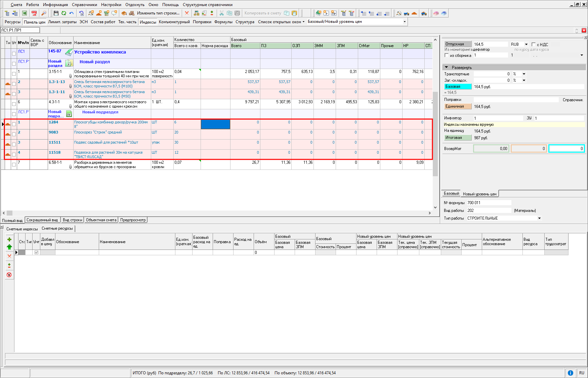588x378 pixels.
Task: Check the box on row 'Плоскорез Стриж средний'
Action: [x=14, y=134]
